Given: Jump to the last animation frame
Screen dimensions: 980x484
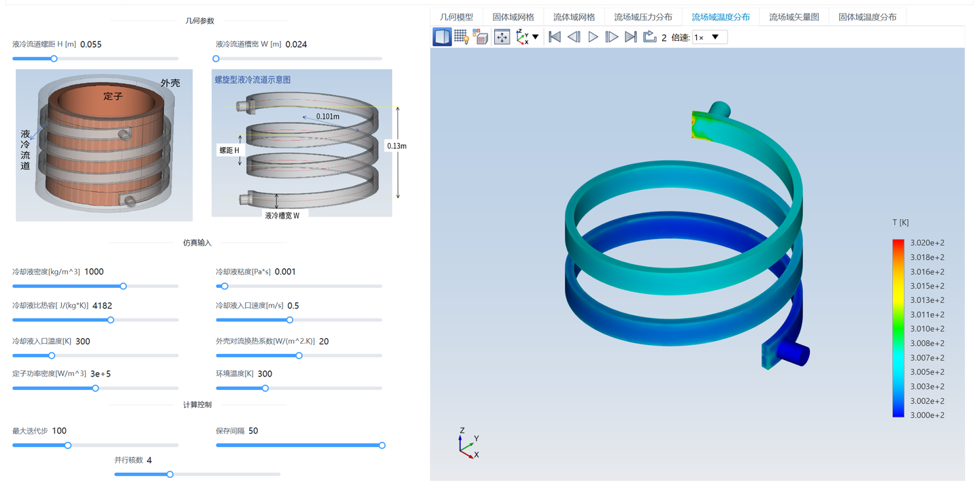Looking at the screenshot, I should click(x=631, y=37).
